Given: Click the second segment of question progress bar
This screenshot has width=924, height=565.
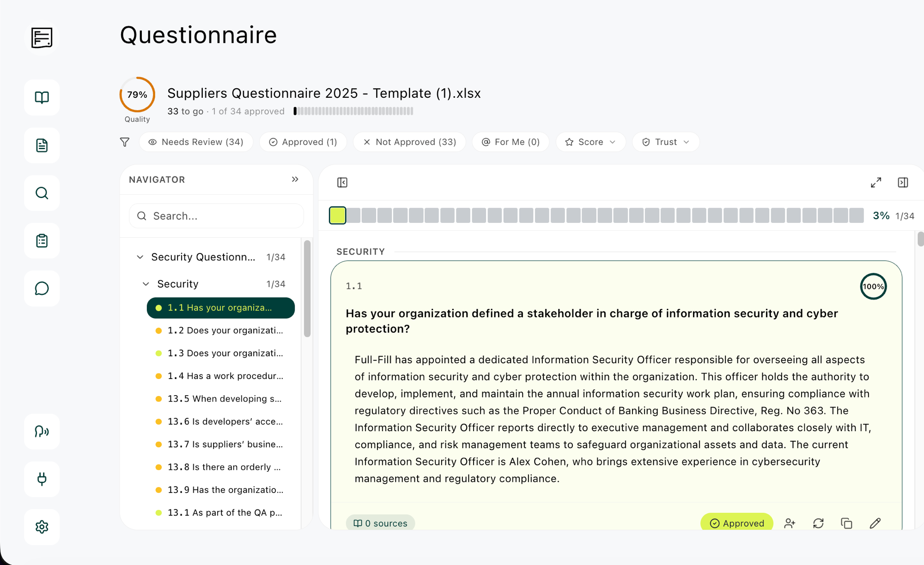Looking at the screenshot, I should [x=353, y=216].
